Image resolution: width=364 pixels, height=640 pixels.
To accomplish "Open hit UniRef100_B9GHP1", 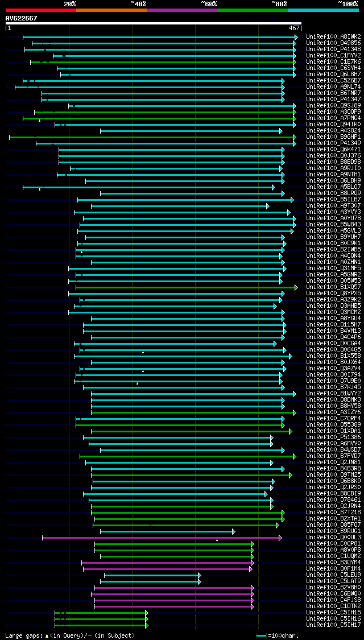I will pos(333,137).
